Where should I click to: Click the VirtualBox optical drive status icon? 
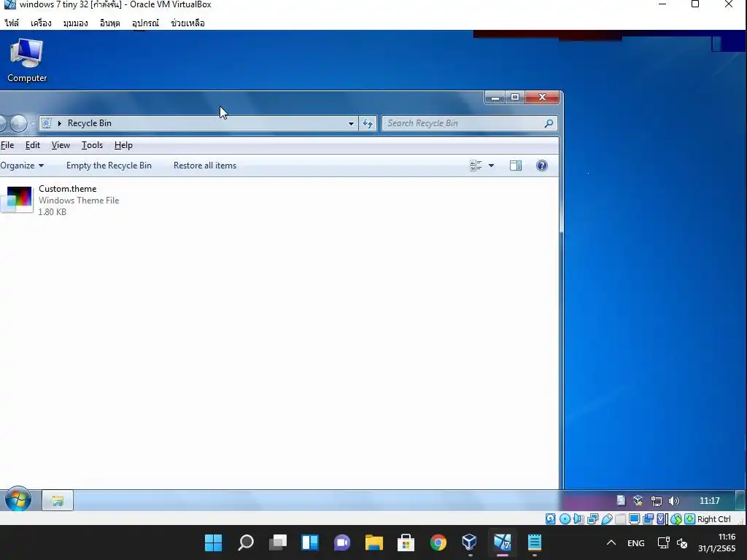565,518
